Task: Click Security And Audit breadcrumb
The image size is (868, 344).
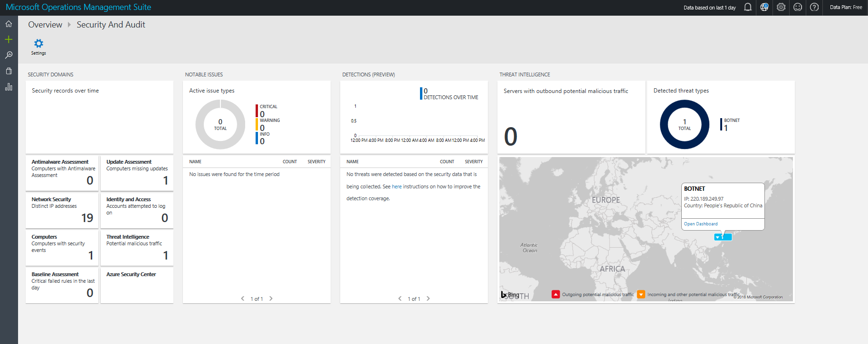Action: point(111,25)
